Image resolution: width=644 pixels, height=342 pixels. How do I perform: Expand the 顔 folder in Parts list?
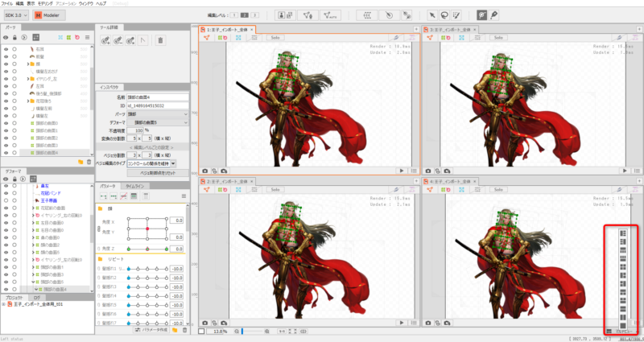(27, 64)
